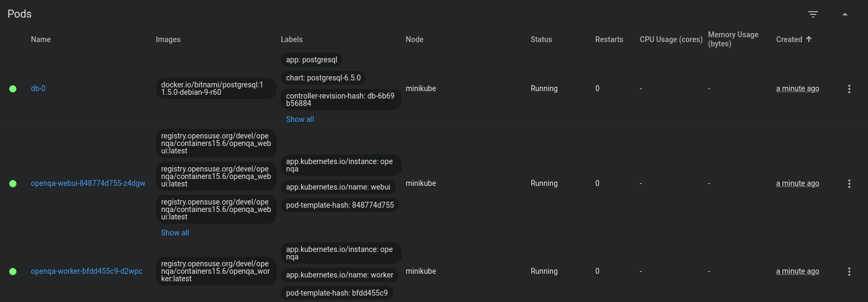Open openqa-webui-848774d755-z4dgw pod details

88,183
